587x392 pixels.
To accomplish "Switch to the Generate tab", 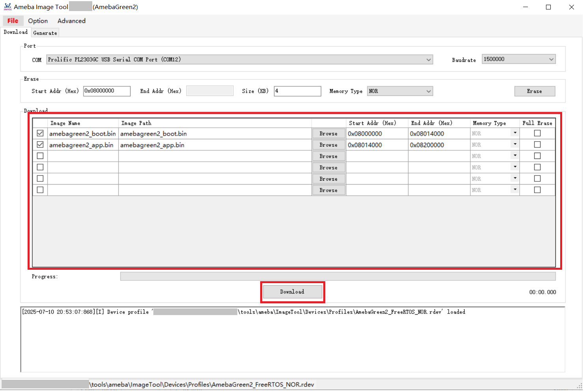I will pyautogui.click(x=45, y=33).
